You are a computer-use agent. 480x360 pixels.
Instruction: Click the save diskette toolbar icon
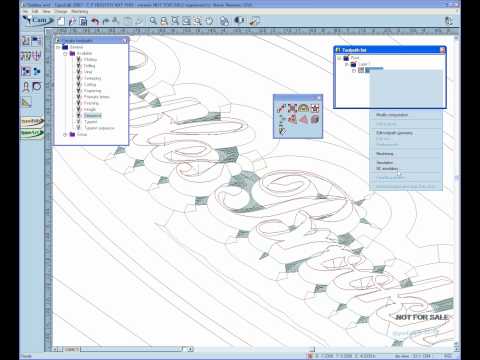[83, 21]
